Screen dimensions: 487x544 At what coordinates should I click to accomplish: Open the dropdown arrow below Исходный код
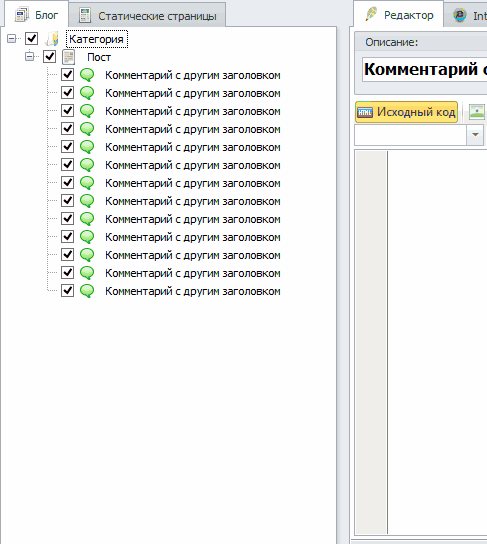[475, 135]
